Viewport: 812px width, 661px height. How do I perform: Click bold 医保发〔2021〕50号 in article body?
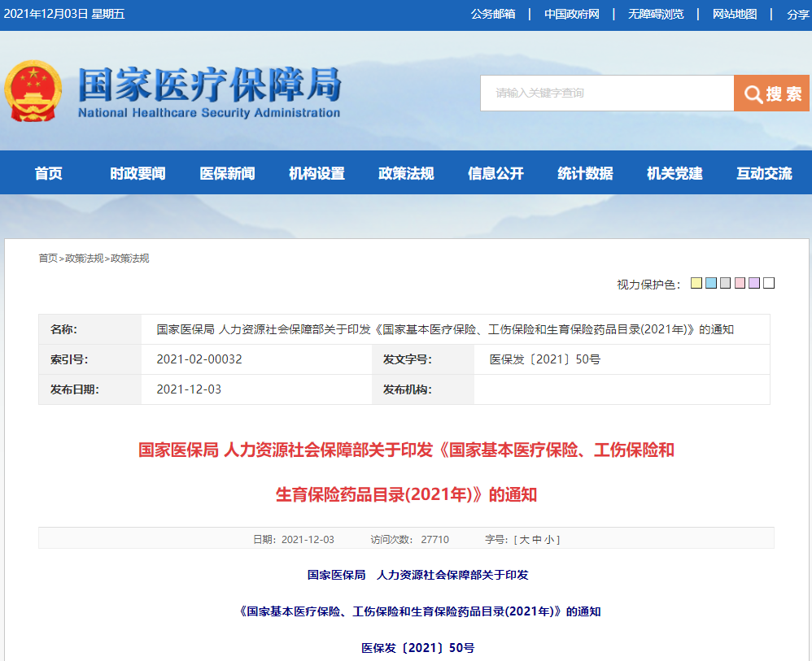pos(418,648)
